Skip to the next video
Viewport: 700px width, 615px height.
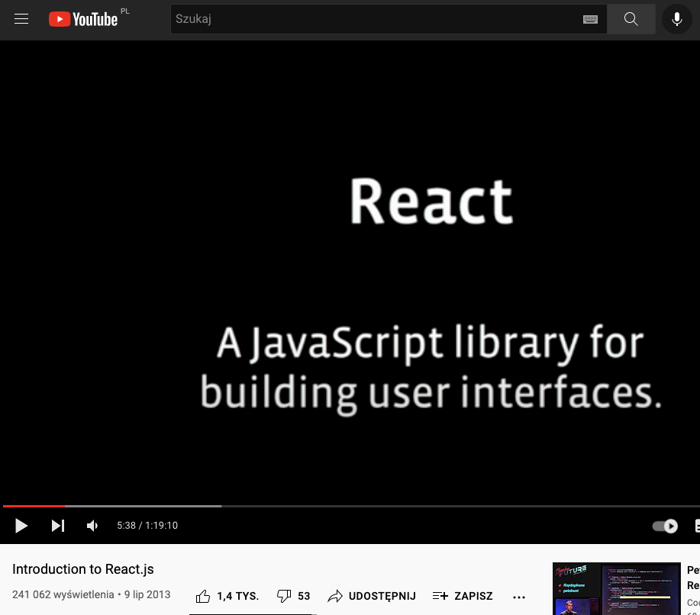57,526
